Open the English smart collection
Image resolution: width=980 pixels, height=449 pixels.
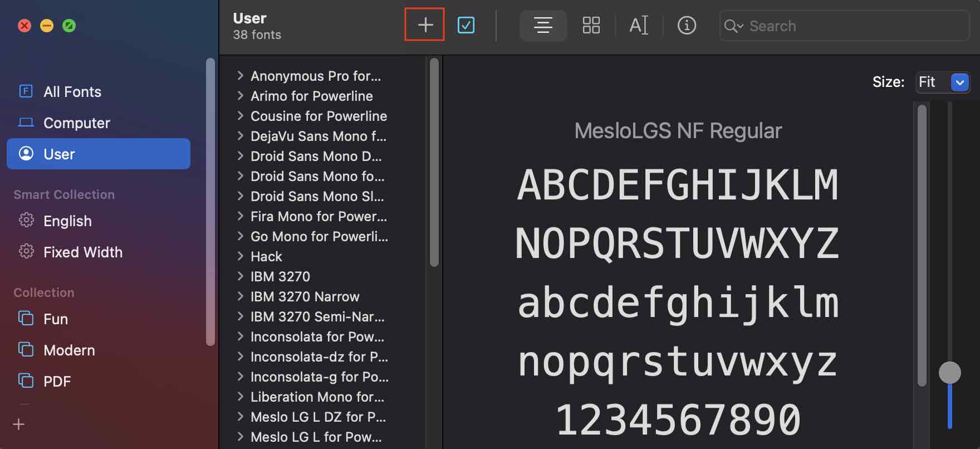coord(99,221)
